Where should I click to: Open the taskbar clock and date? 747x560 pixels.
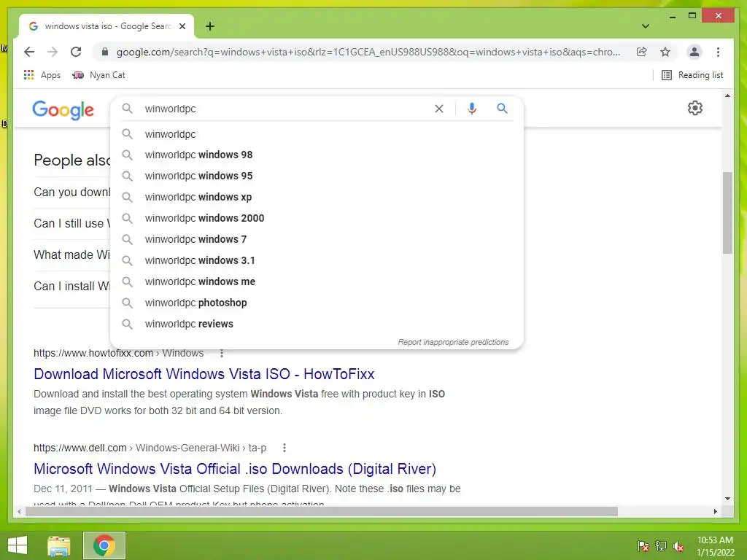[715, 546]
